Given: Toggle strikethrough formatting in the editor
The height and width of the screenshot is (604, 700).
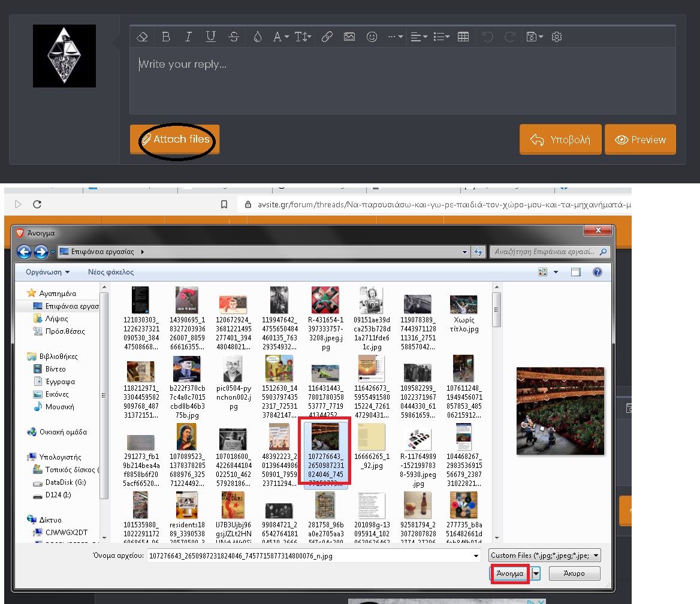Looking at the screenshot, I should coord(234,37).
